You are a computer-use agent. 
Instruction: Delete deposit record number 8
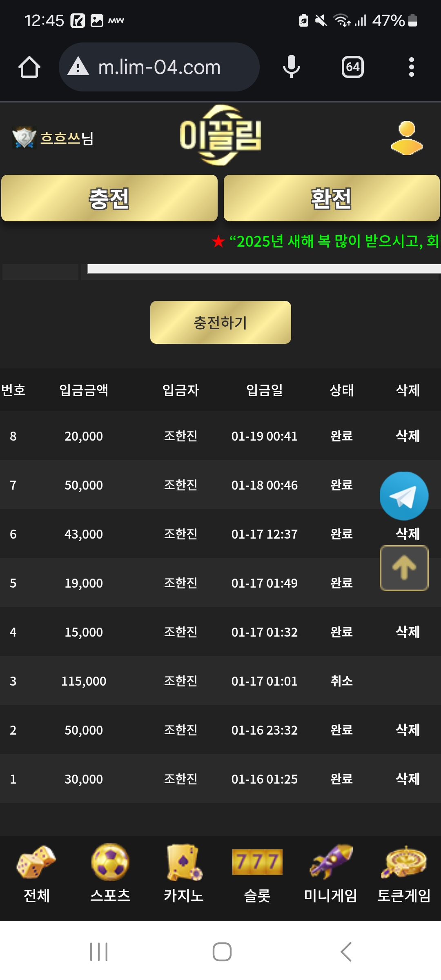(408, 436)
